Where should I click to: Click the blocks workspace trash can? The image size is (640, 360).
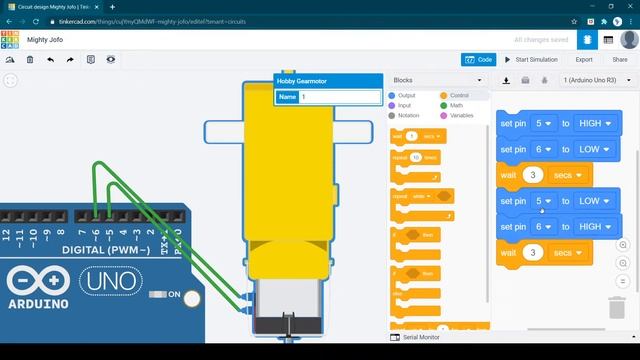click(x=617, y=307)
